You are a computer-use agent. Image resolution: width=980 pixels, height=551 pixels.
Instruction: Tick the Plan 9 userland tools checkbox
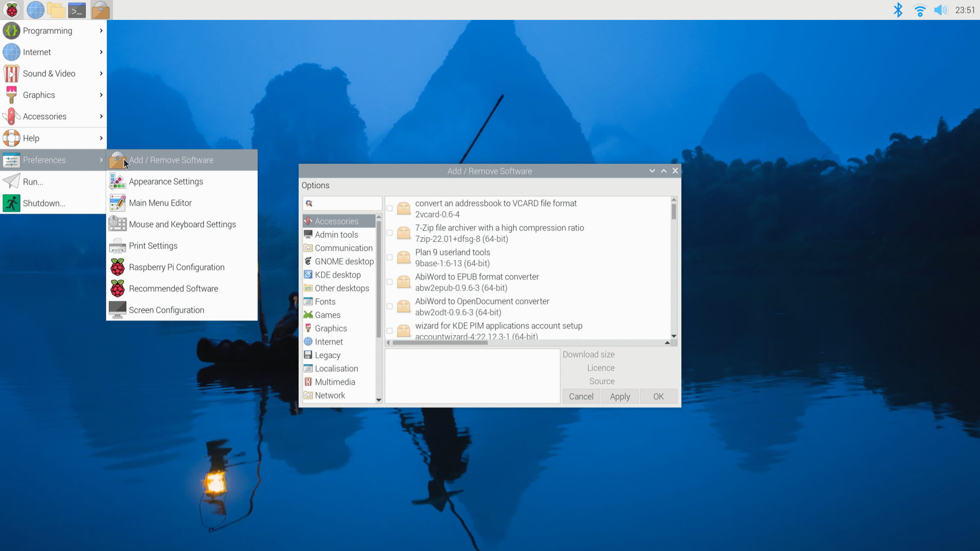click(x=389, y=258)
